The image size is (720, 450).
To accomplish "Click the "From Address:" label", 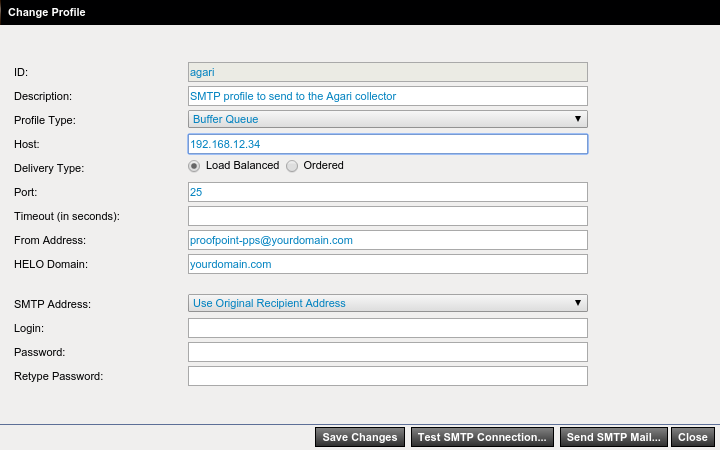I will [x=50, y=241].
